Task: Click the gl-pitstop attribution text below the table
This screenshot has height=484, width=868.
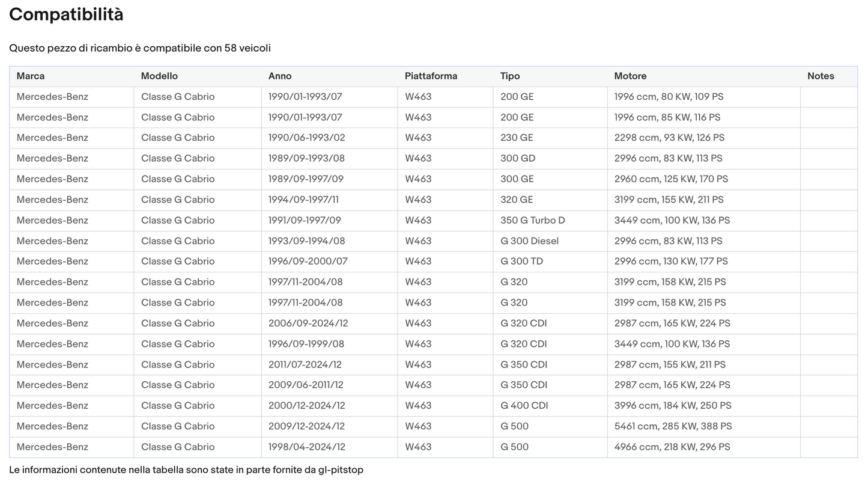Action: (186, 470)
